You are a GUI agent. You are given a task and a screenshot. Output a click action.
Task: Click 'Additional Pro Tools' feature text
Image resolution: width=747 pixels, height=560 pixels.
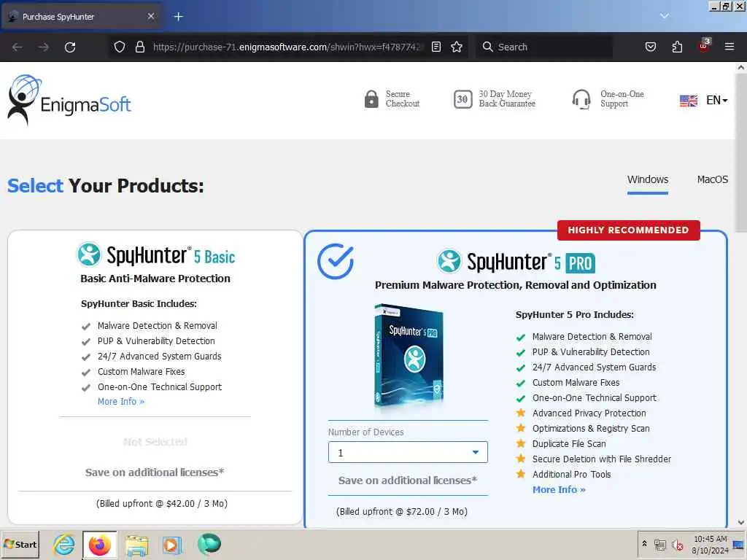571,474
